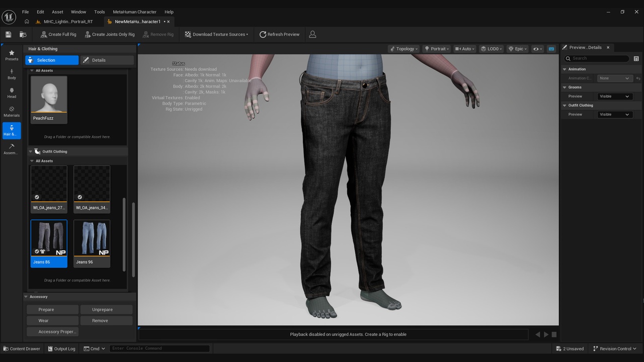Open the Materials sidebar section
Screen dimensions: 644x362
pyautogui.click(x=12, y=112)
